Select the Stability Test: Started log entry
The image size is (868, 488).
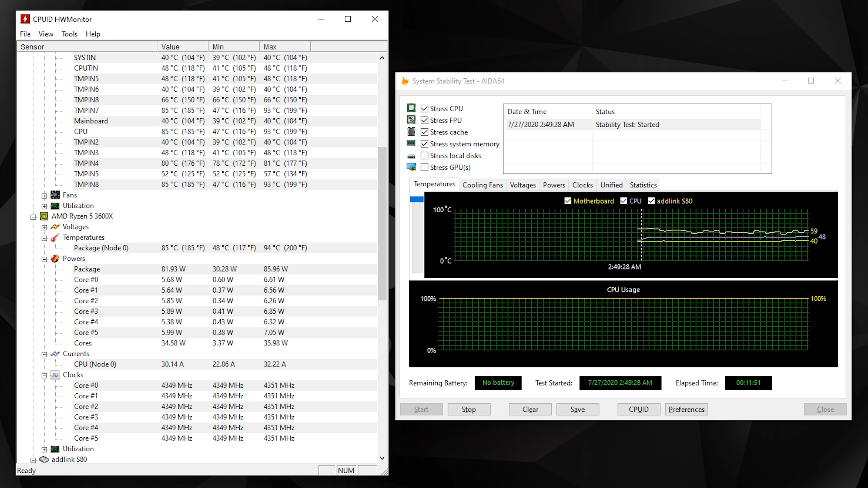tap(633, 124)
